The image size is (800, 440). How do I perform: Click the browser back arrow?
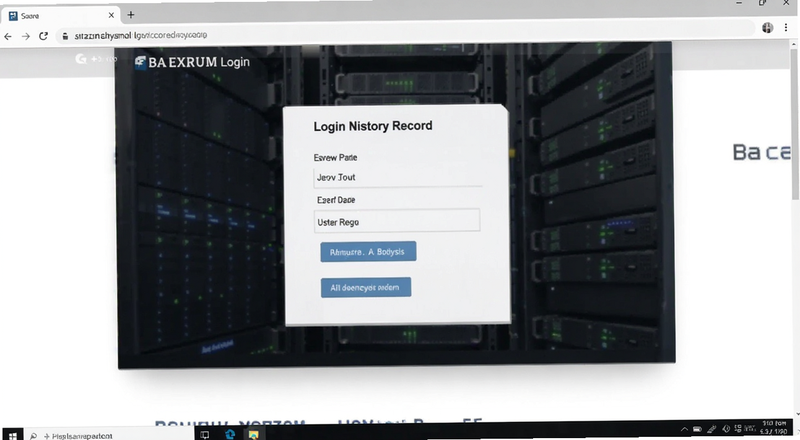pos(8,36)
